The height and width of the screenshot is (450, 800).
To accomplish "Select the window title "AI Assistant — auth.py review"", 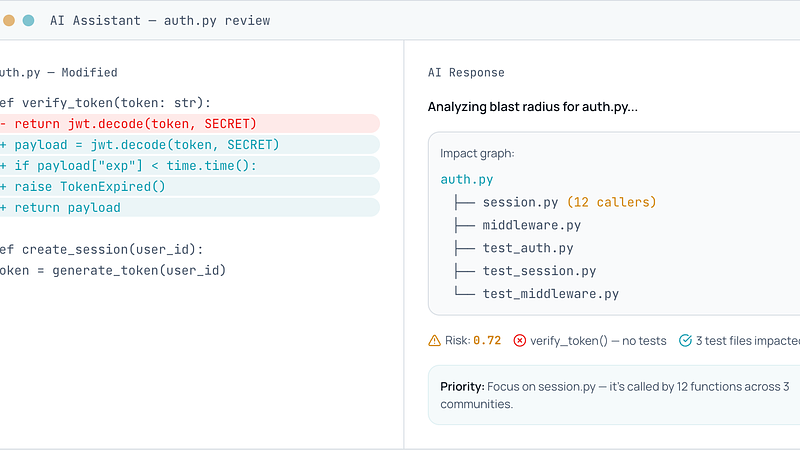I will 160,20.
